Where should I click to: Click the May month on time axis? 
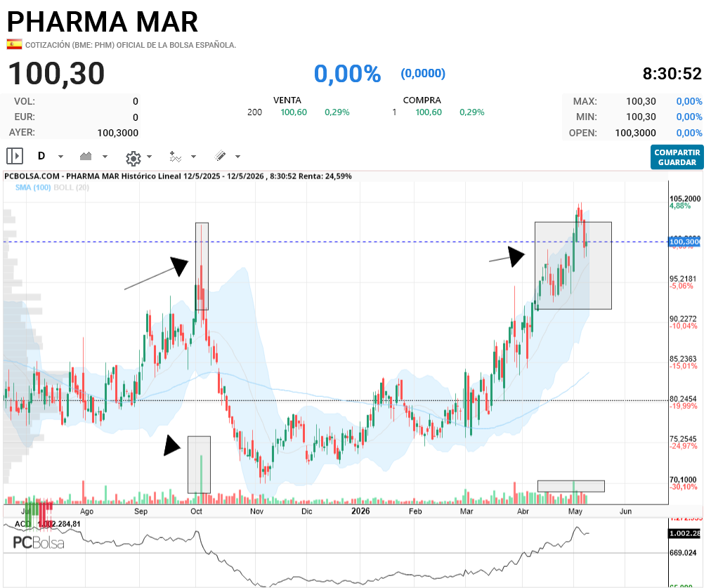click(575, 511)
